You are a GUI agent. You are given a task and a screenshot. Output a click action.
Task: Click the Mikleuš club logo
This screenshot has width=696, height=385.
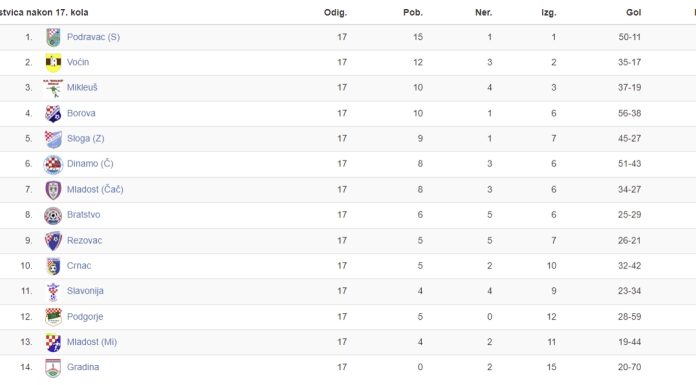click(x=53, y=88)
